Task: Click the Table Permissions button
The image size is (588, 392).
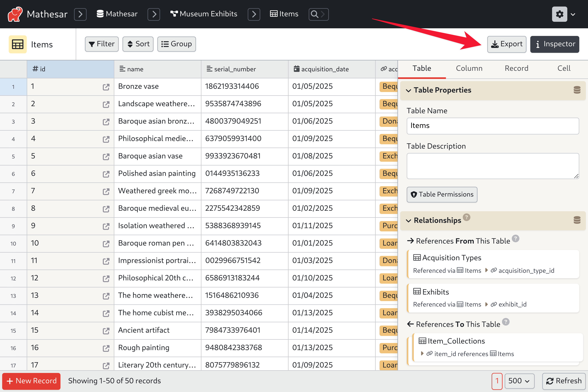Action: [x=442, y=194]
